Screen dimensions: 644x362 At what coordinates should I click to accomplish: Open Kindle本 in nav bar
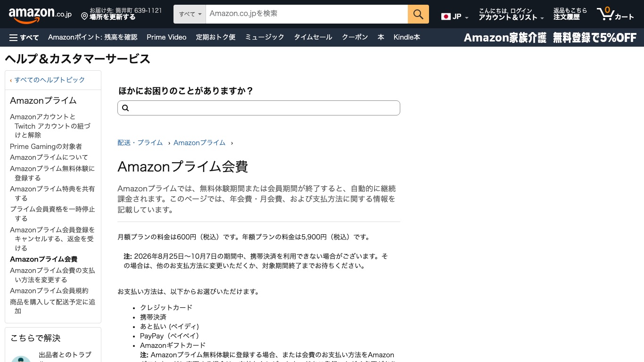(x=407, y=37)
